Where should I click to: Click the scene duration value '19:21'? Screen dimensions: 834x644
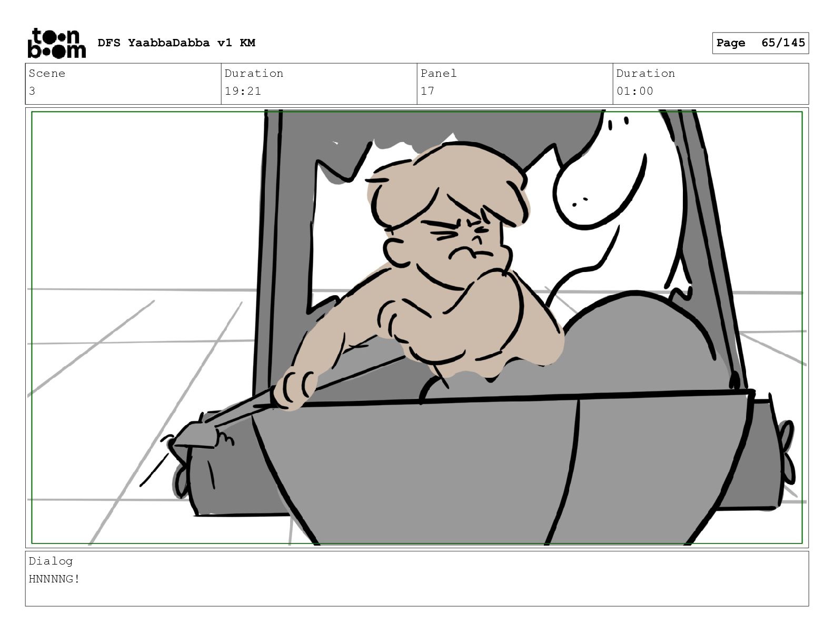tap(243, 91)
